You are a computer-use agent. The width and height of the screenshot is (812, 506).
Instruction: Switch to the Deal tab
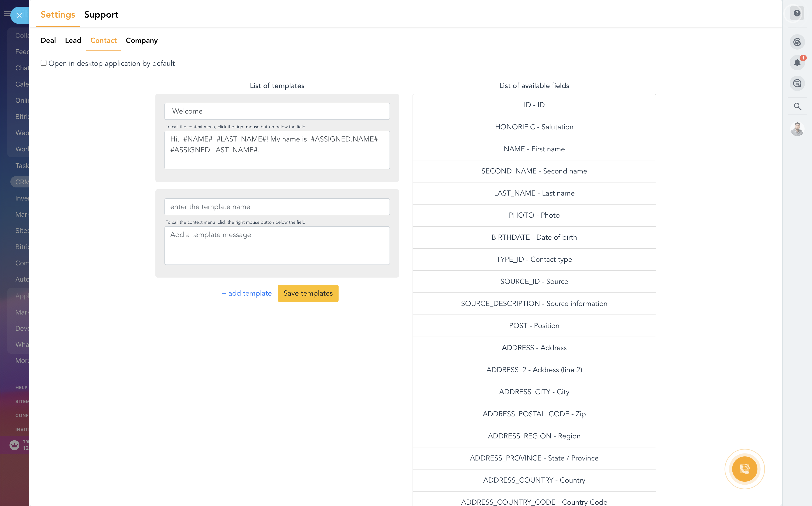48,41
